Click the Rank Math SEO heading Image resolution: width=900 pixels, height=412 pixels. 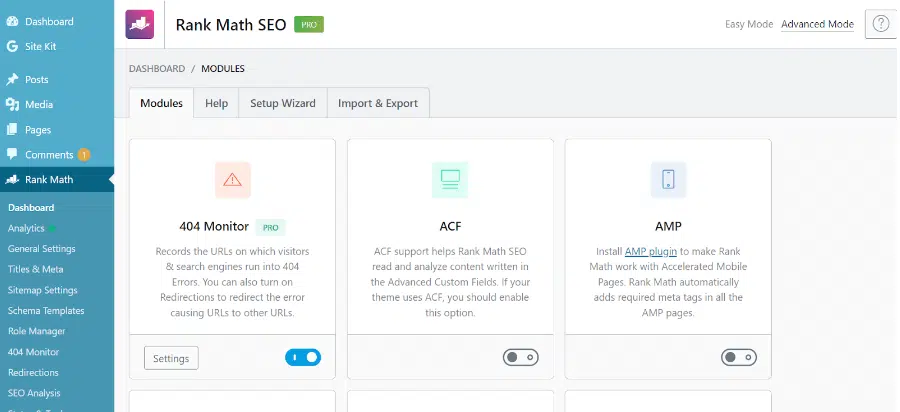pos(231,25)
